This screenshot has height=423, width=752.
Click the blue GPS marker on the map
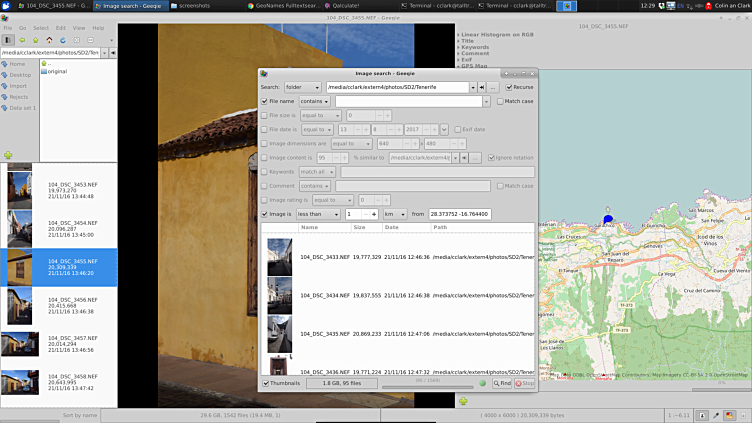pos(607,219)
